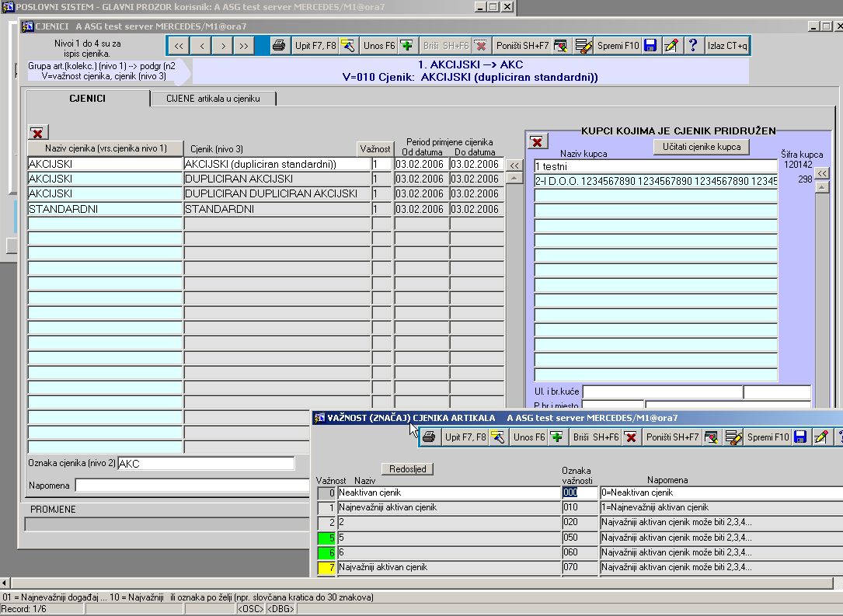This screenshot has height=616, width=843.
Task: Open CIJENE artikala u cjeniku tab
Action: coord(213,99)
